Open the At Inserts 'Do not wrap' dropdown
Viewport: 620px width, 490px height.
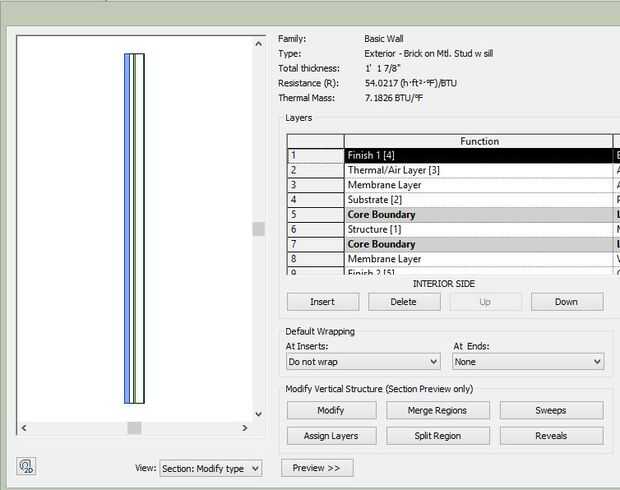(363, 361)
